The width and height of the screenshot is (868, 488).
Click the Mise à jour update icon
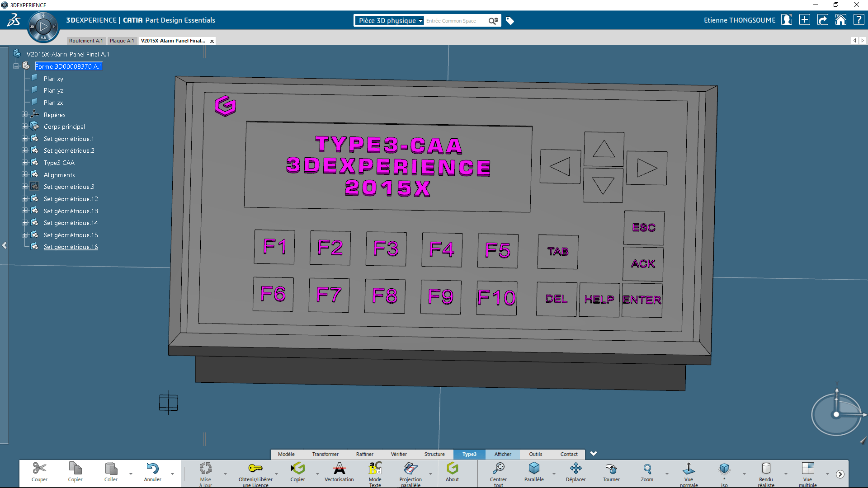pos(206,468)
